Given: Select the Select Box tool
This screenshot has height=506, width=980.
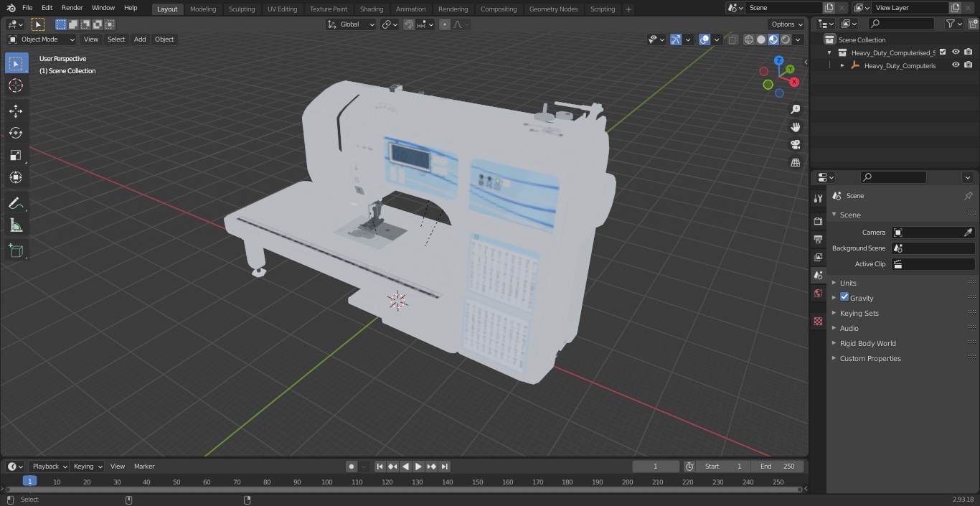Looking at the screenshot, I should [x=16, y=63].
